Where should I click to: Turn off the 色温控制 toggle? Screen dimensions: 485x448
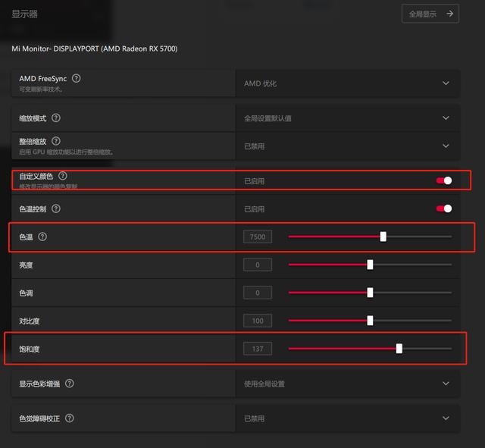[x=444, y=208]
